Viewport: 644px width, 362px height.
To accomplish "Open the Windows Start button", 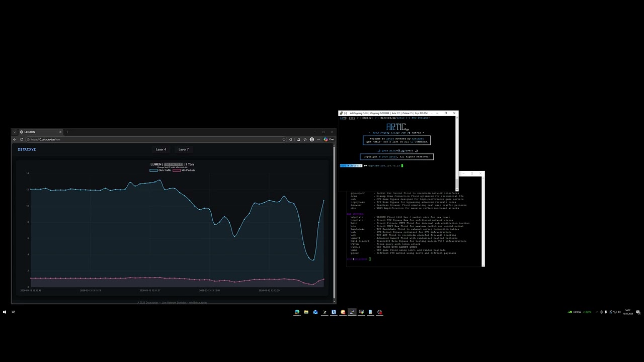I will (4, 312).
